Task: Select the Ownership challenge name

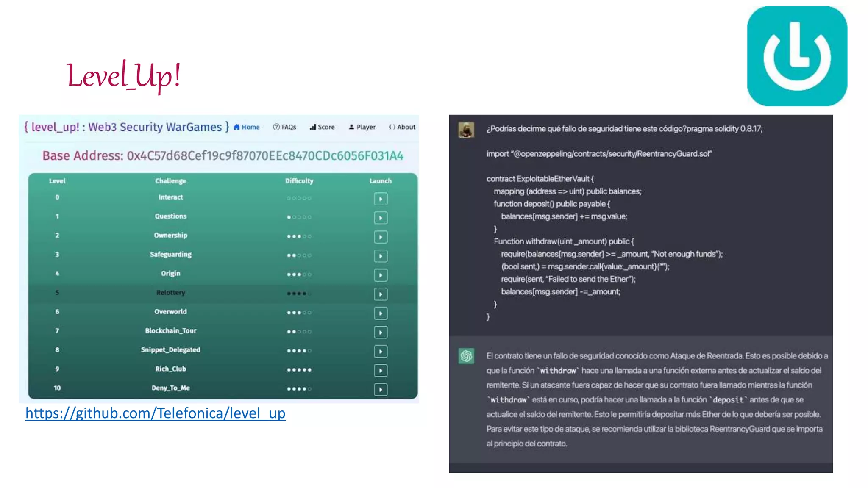Action: point(170,235)
